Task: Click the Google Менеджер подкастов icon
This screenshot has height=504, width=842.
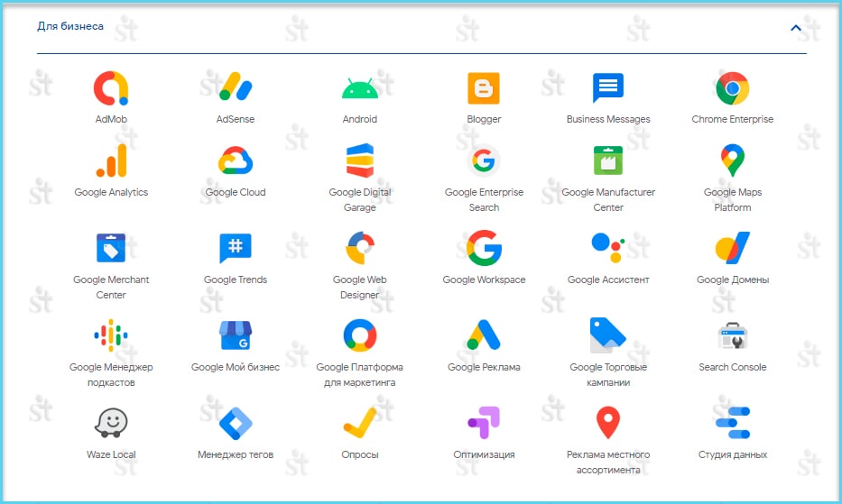Action: click(x=111, y=335)
